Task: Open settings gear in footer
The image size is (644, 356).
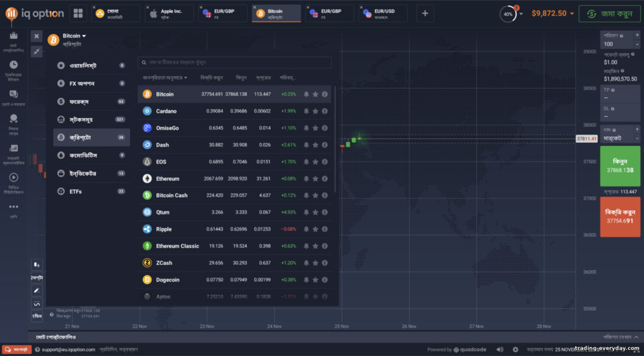Action: 515,349
